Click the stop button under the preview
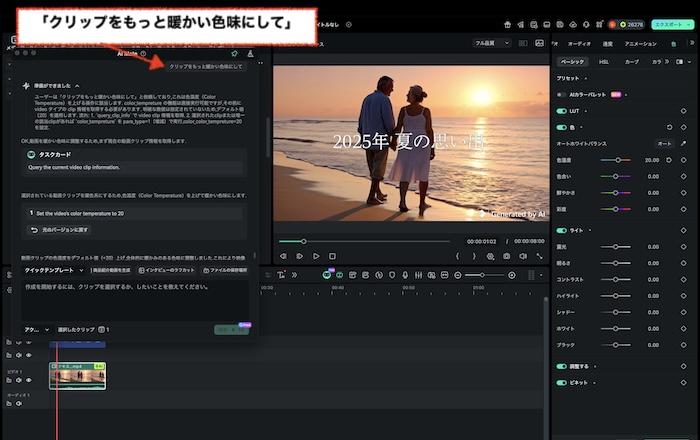The height and width of the screenshot is (440, 700). click(332, 256)
